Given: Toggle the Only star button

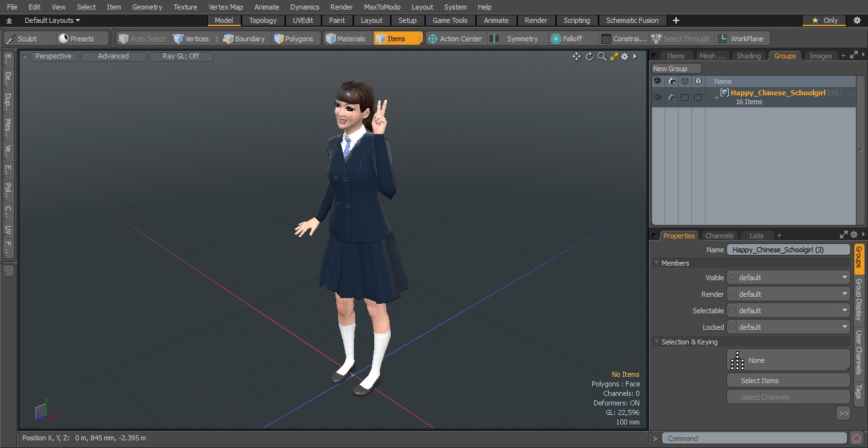Looking at the screenshot, I should click(x=824, y=20).
